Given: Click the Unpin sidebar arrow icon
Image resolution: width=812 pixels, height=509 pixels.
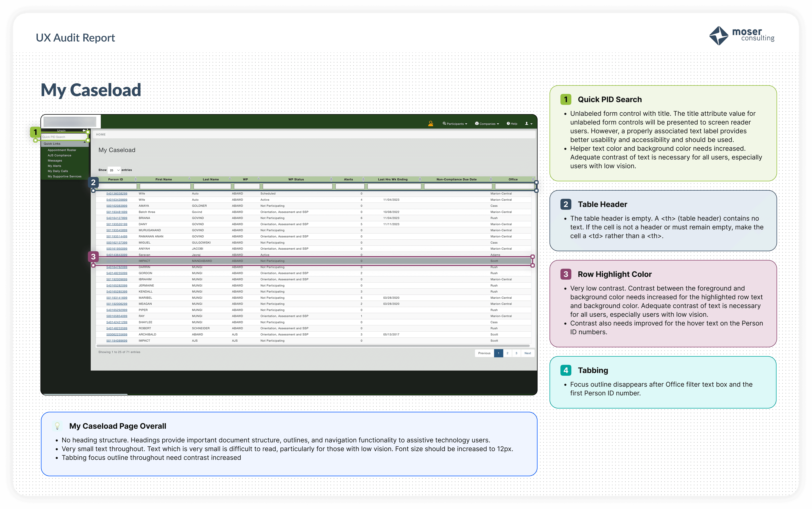Looking at the screenshot, I should tap(84, 130).
